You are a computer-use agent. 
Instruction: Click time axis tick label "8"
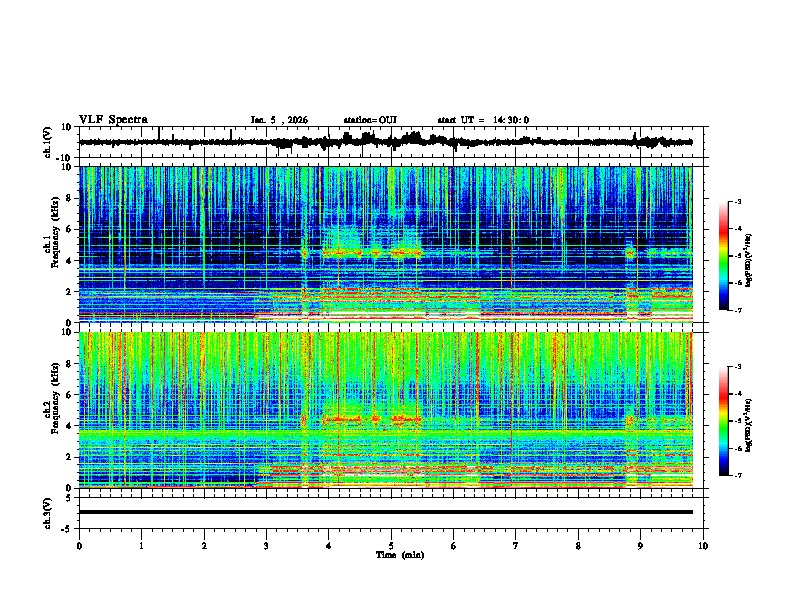578,546
